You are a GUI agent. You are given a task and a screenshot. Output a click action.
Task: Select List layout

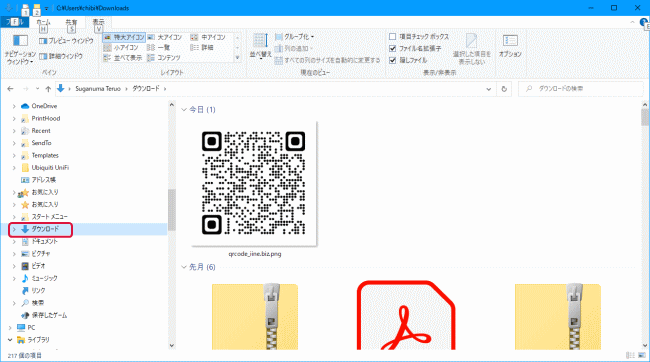[159, 48]
